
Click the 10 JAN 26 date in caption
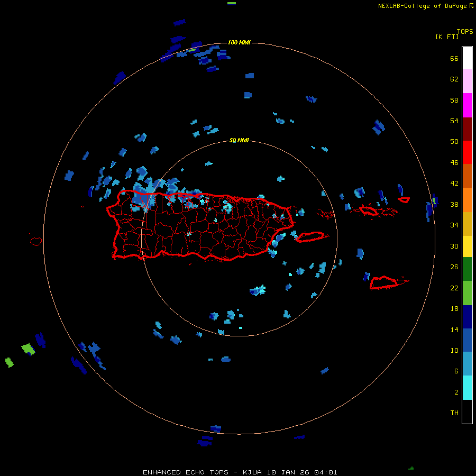coord(289,472)
